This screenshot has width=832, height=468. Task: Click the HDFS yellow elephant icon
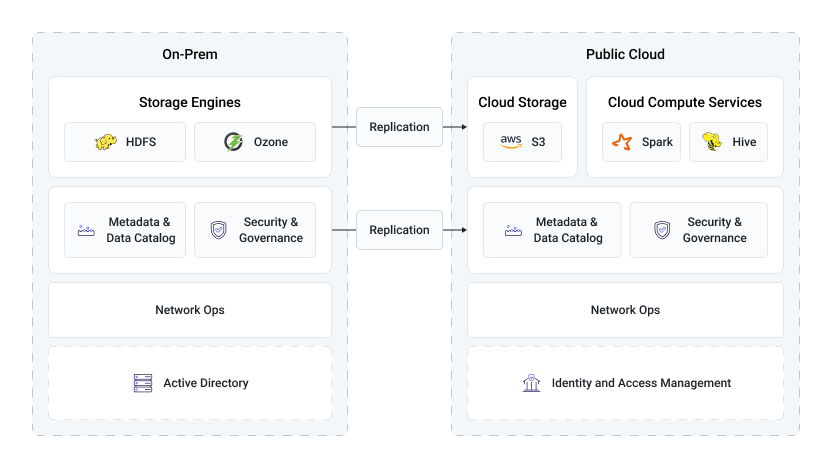(x=106, y=142)
